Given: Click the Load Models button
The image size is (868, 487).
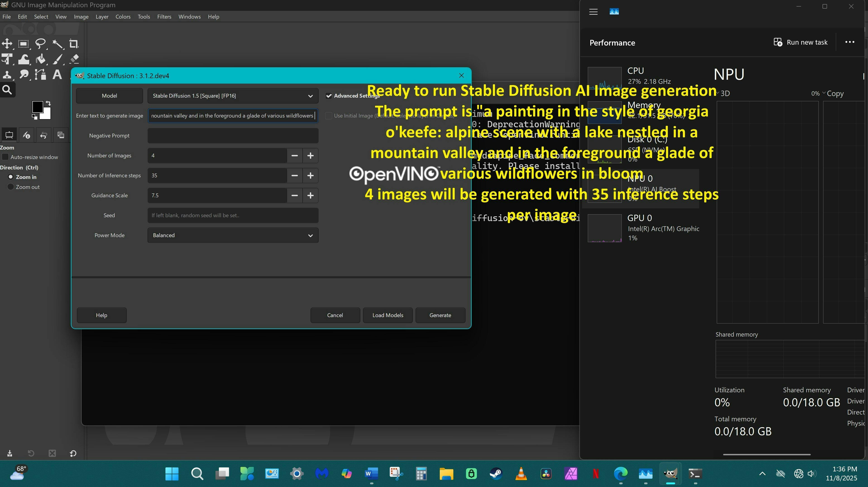Looking at the screenshot, I should pos(387,315).
